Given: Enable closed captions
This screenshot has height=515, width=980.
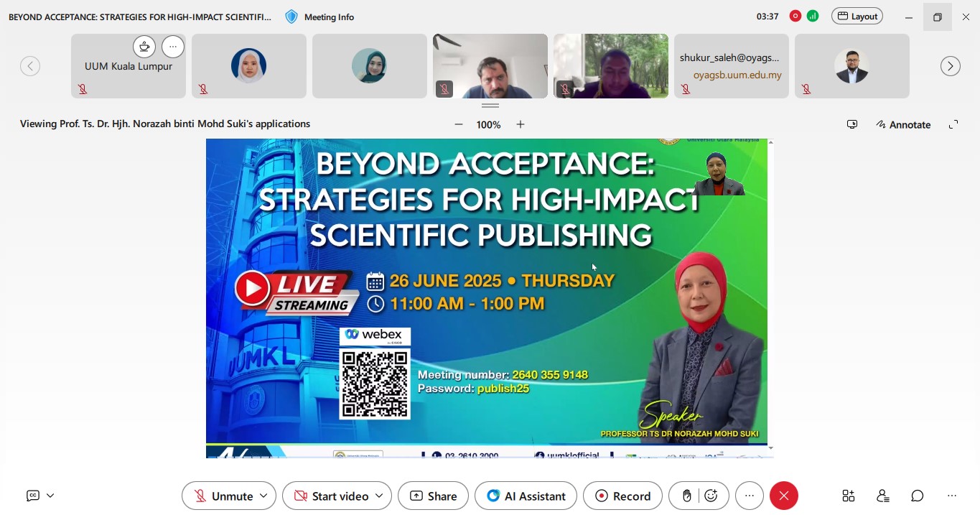Looking at the screenshot, I should (32, 495).
